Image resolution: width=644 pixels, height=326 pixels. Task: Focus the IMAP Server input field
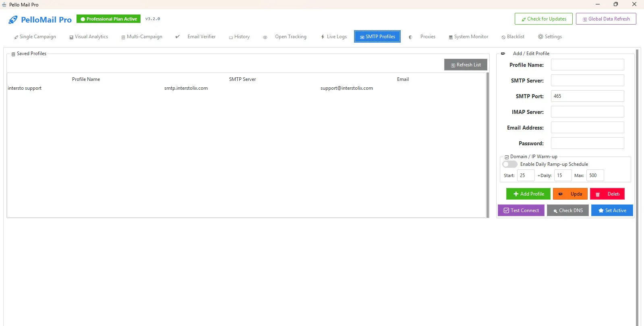(x=587, y=112)
